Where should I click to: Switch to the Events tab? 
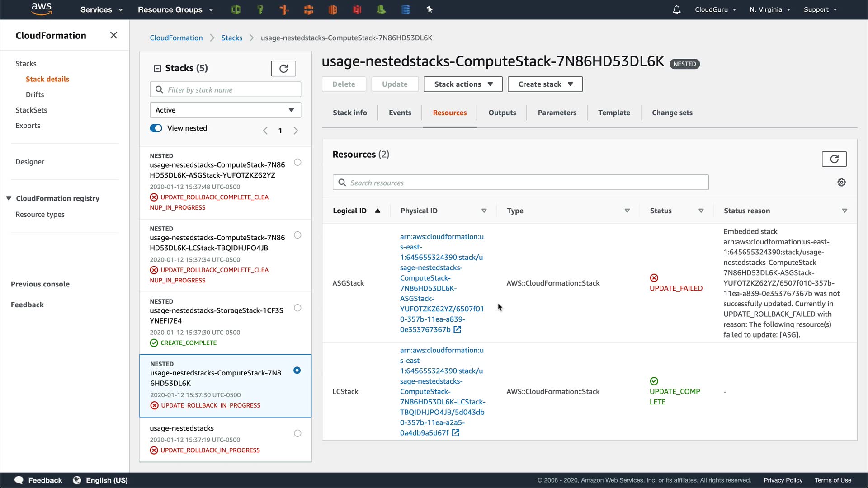(400, 113)
